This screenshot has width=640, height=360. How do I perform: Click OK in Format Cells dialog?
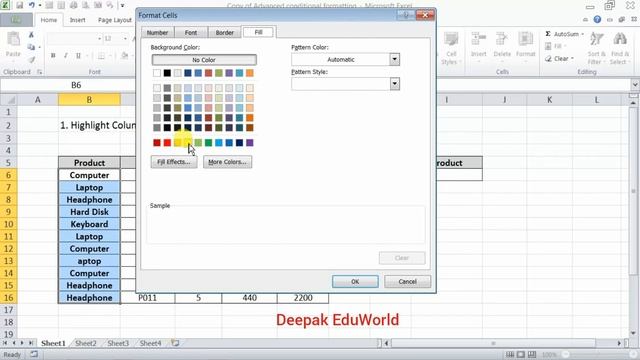355,282
